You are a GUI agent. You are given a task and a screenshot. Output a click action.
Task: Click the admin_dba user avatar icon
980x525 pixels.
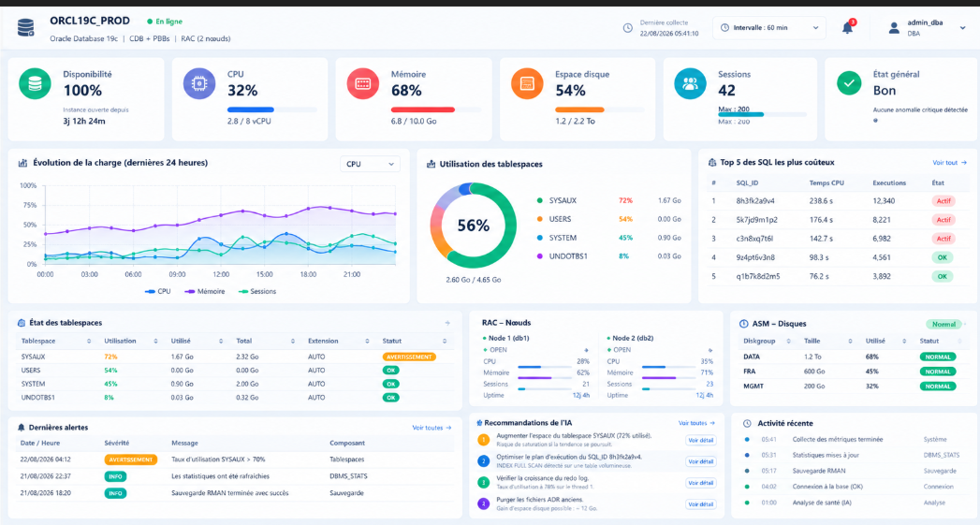(894, 27)
